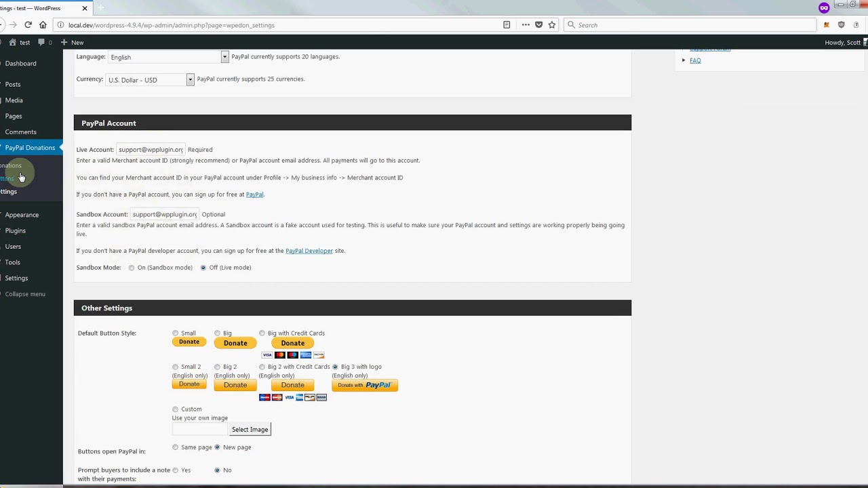Viewport: 868px width, 488px height.
Task: Click the orange extension icon in toolbar
Action: click(826, 25)
